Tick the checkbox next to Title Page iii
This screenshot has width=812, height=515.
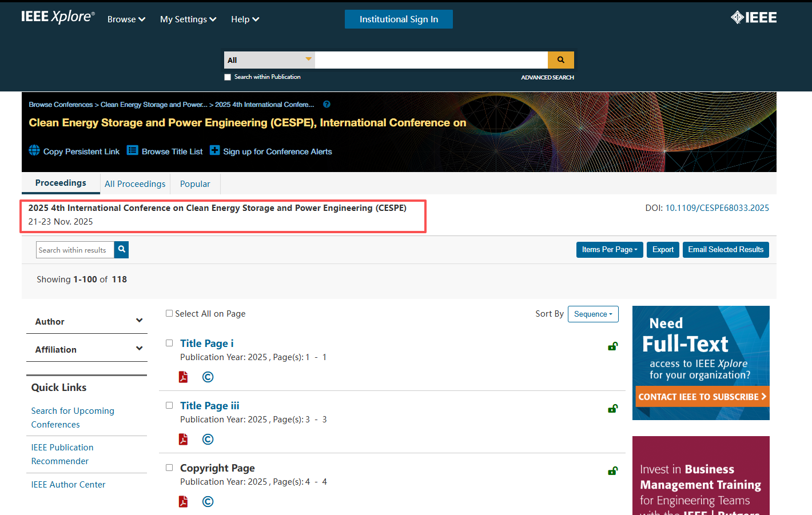[169, 405]
